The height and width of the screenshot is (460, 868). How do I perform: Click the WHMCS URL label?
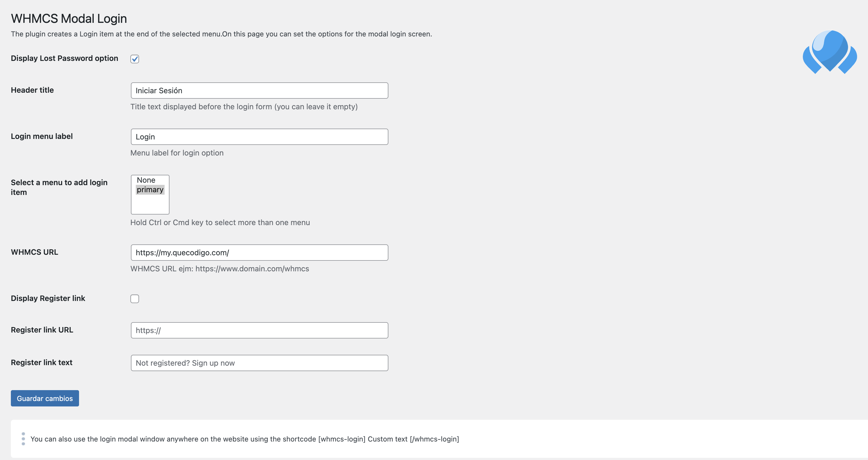tap(34, 252)
